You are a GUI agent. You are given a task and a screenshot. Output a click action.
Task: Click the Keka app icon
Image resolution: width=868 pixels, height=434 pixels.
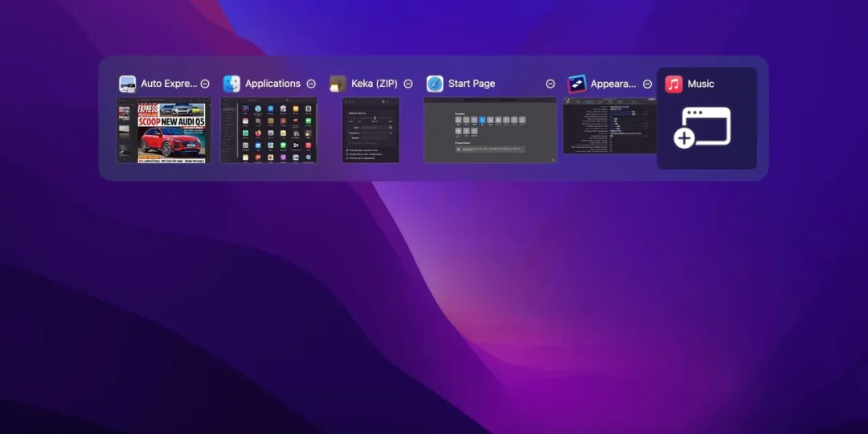point(338,84)
